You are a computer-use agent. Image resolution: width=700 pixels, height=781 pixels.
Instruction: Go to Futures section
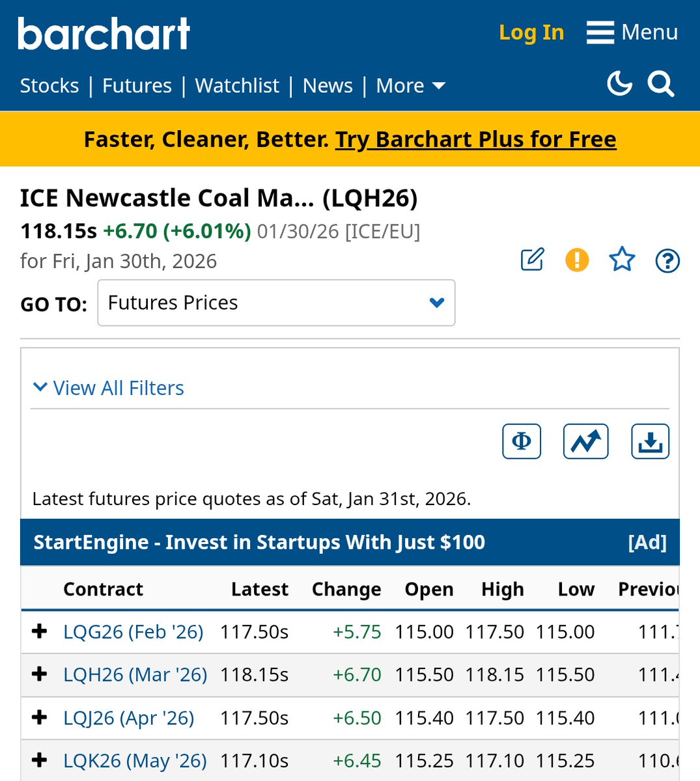pos(137,86)
